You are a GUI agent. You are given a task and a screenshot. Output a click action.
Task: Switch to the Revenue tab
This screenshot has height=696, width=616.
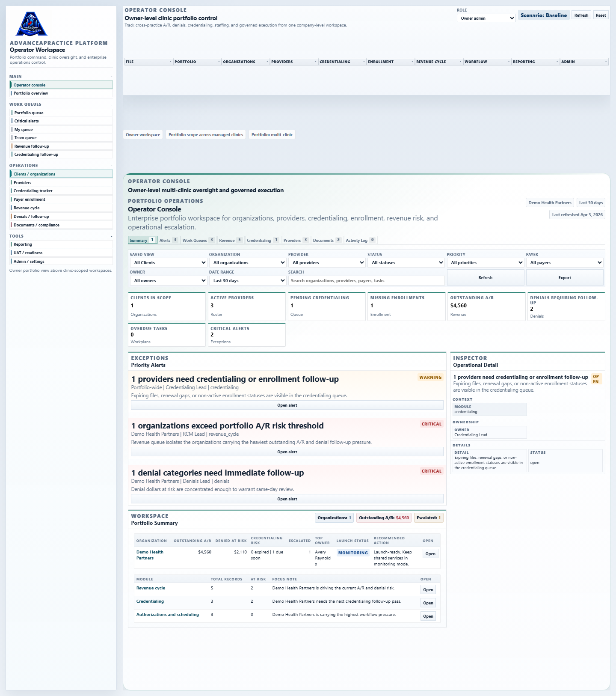pos(230,240)
